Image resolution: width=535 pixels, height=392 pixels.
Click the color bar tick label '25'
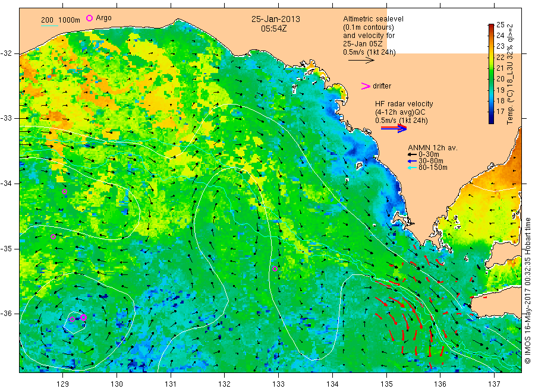pos(500,24)
